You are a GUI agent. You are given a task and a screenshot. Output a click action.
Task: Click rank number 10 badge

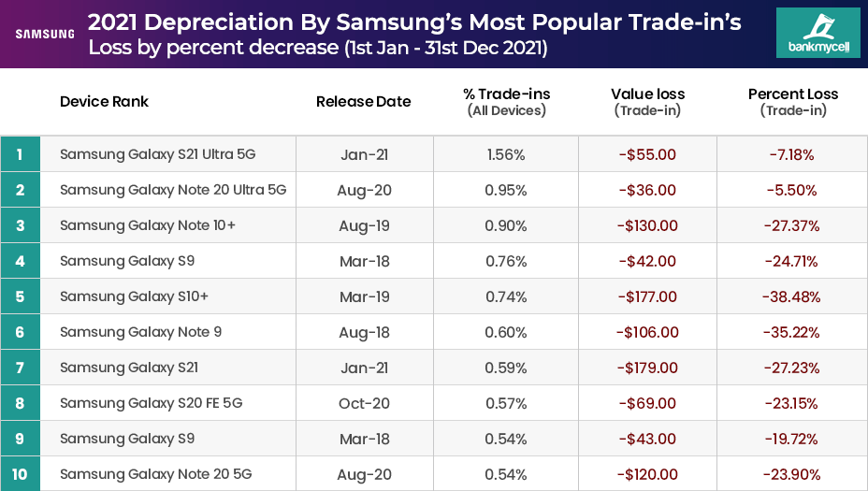20,474
